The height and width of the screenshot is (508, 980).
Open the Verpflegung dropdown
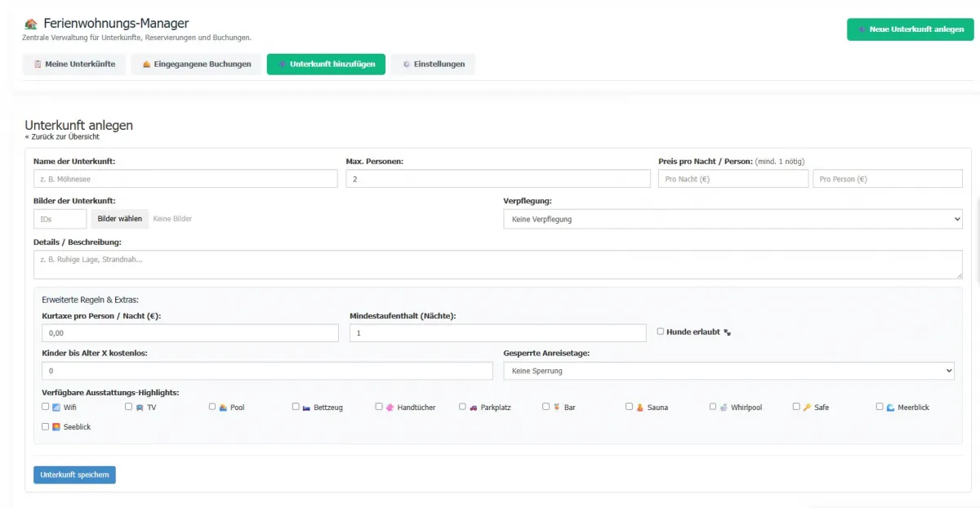pyautogui.click(x=733, y=219)
